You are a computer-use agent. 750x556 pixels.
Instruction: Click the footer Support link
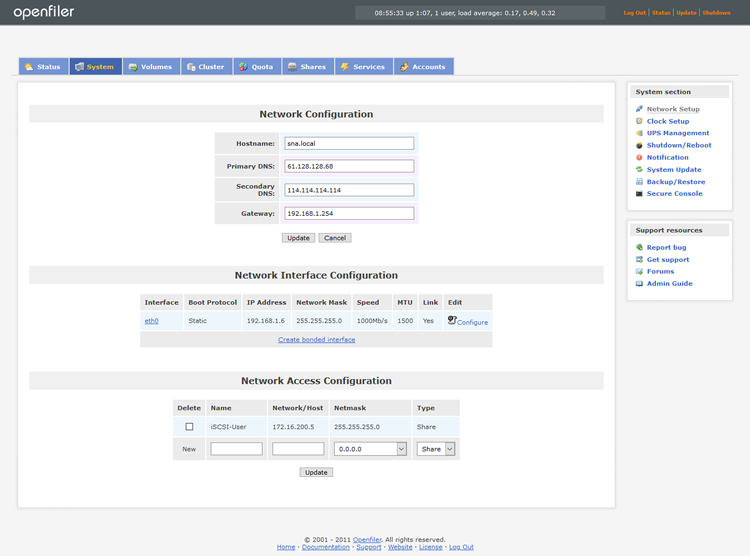tap(369, 547)
